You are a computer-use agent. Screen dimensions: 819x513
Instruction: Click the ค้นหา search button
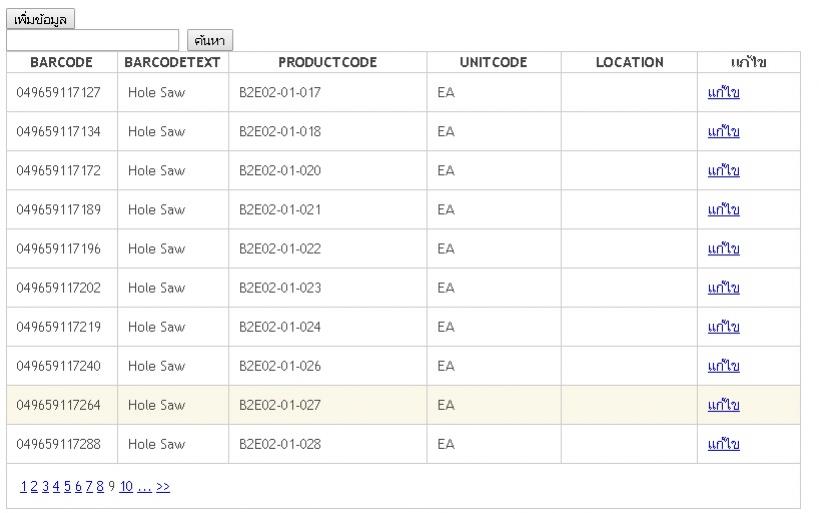[x=210, y=40]
